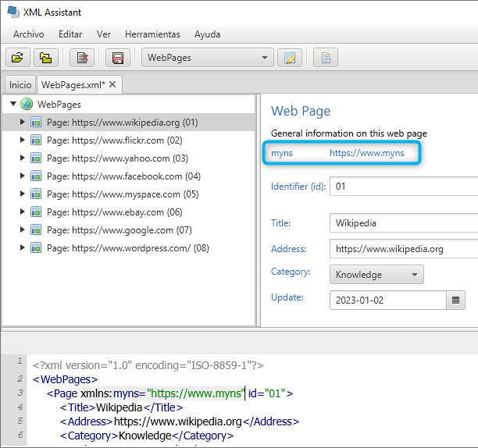The width and height of the screenshot is (478, 448).
Task: Click the https://www.myns namespace link
Action: [x=366, y=153]
